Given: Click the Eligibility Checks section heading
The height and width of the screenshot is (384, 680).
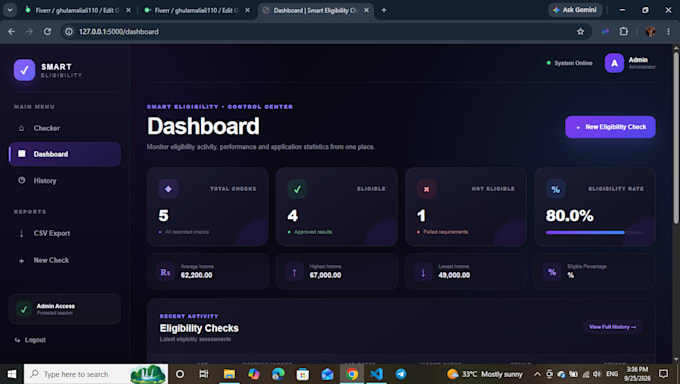Looking at the screenshot, I should pyautogui.click(x=199, y=328).
